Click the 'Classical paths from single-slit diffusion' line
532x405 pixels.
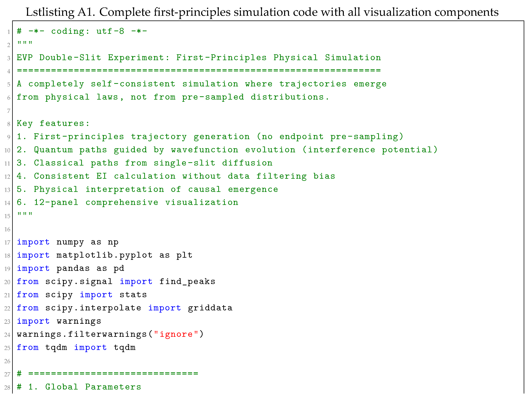(145, 163)
